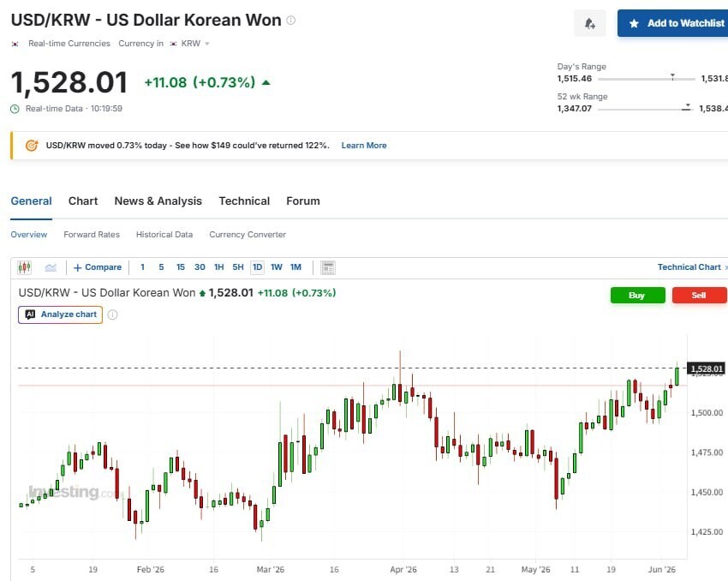The height and width of the screenshot is (581, 728).
Task: Set chart interval to 1W
Action: point(277,267)
